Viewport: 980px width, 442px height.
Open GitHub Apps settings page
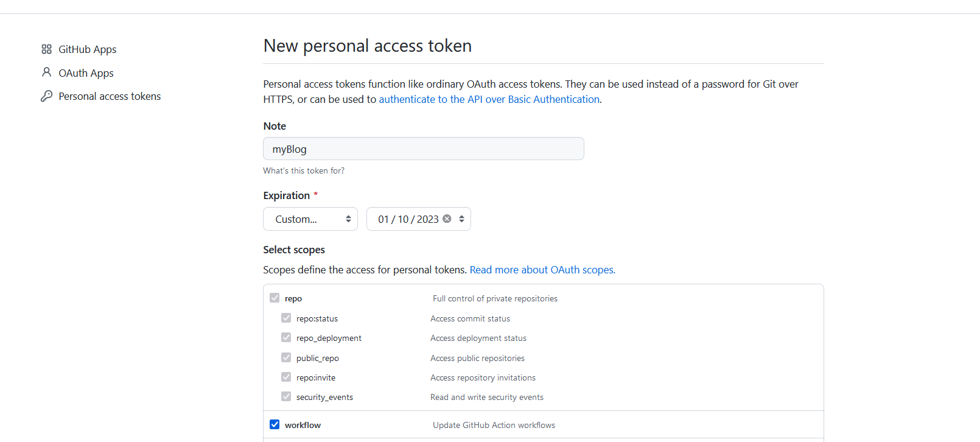[87, 49]
